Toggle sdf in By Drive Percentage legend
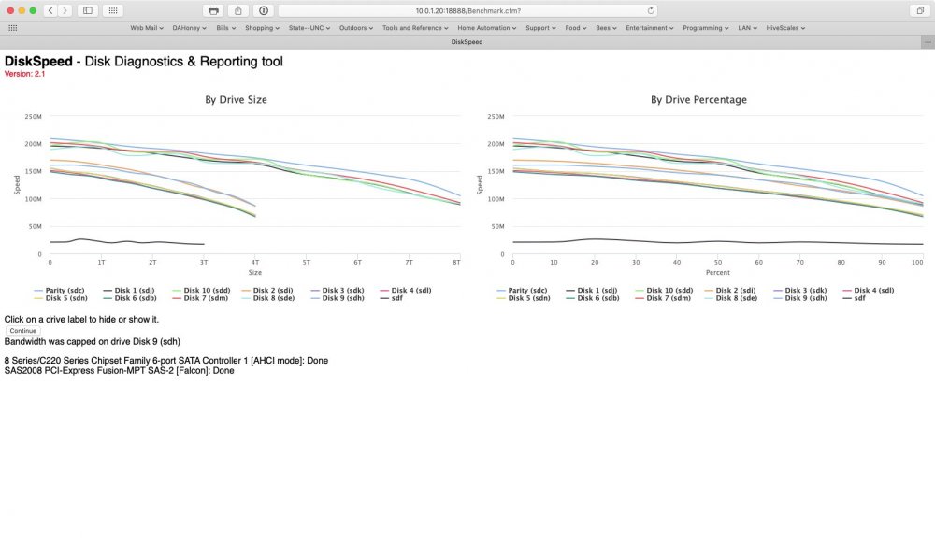Screen dimensions: 935x560 coord(855,298)
